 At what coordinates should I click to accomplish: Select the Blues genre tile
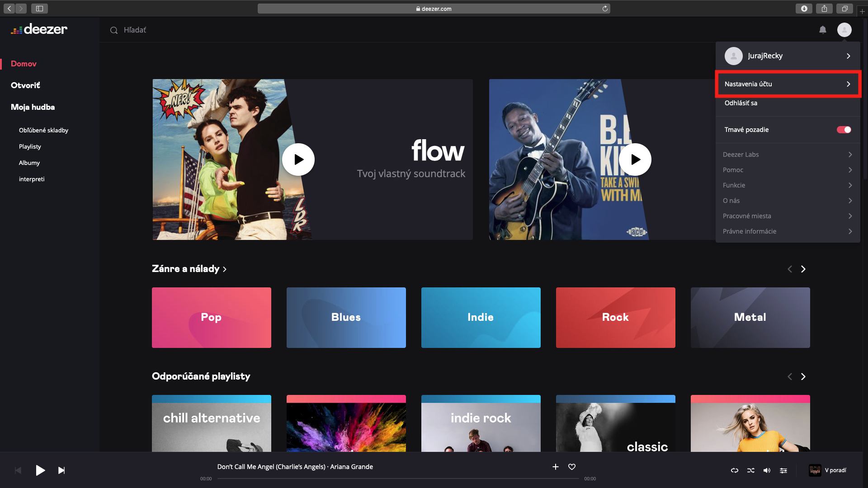[346, 318]
